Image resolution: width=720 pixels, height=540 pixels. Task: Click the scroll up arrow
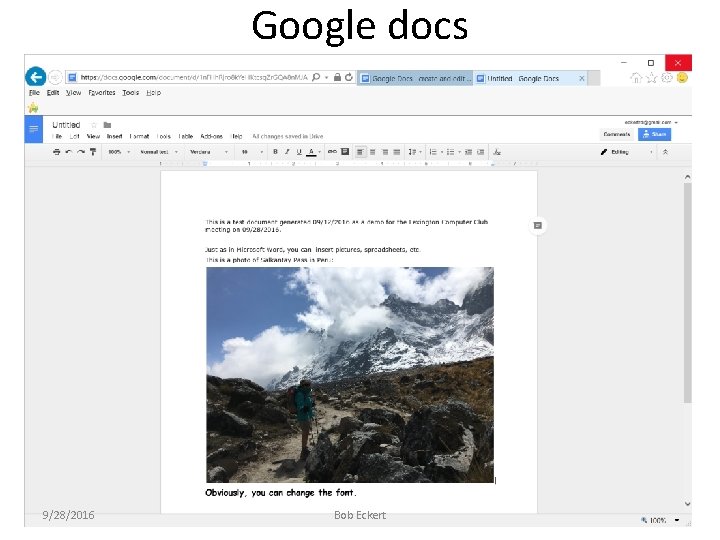coord(687,177)
